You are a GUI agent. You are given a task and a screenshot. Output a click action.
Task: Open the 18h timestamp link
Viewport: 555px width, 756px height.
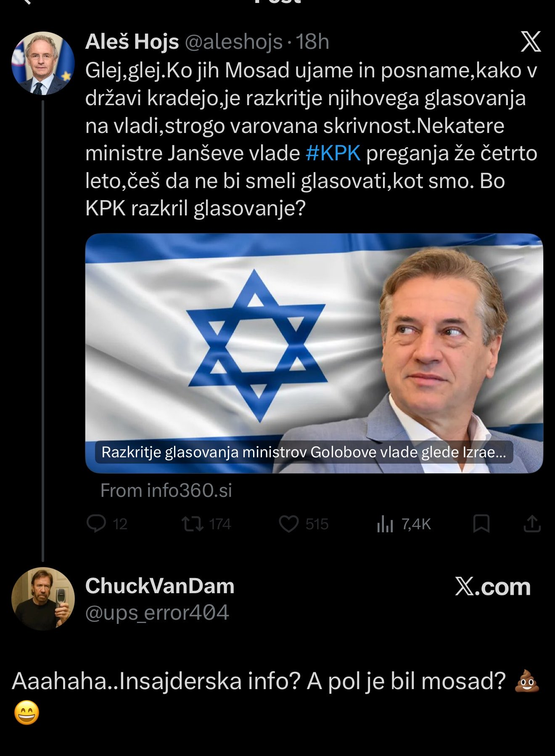pos(312,42)
